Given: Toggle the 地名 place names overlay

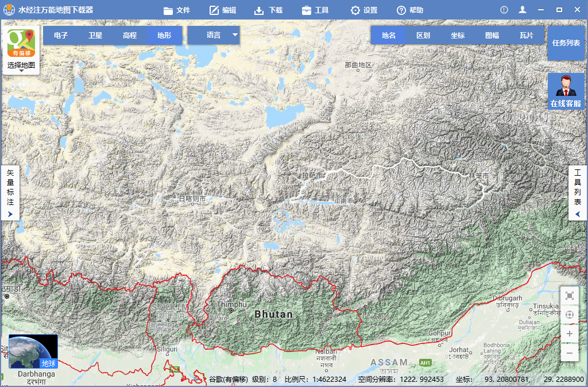Looking at the screenshot, I should point(389,35).
